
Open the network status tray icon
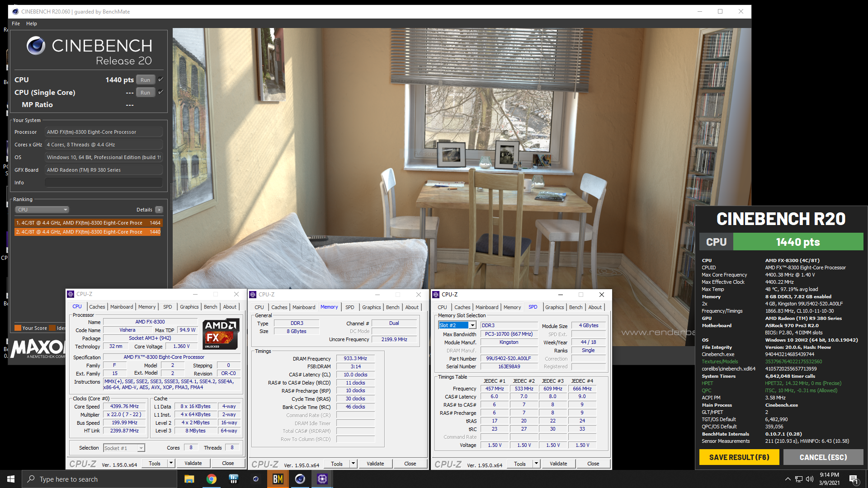coord(799,479)
